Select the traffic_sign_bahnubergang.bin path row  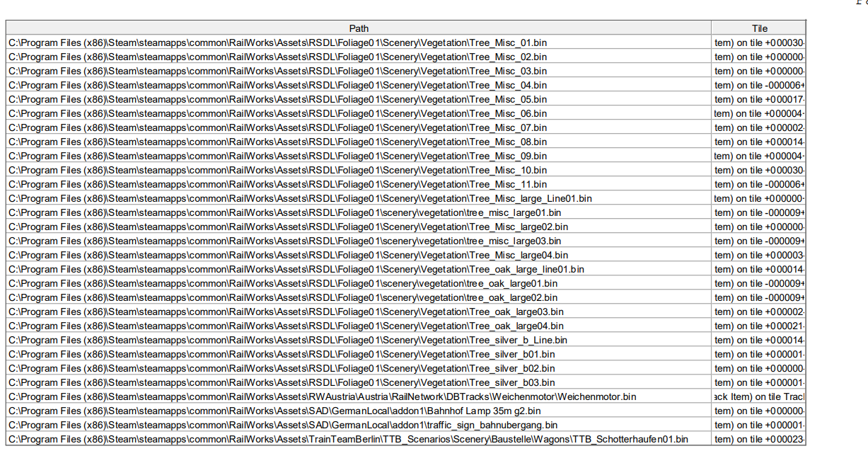click(359, 425)
